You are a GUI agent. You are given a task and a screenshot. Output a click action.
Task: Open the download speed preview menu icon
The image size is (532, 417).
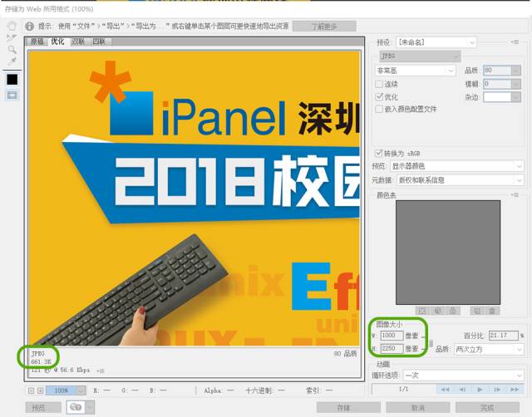(101, 370)
